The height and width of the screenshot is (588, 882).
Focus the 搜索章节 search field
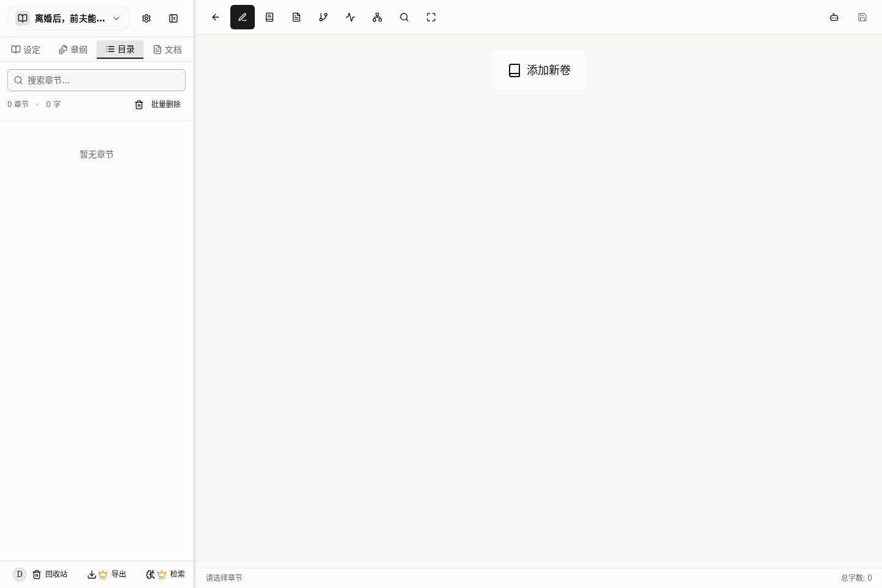pos(97,80)
